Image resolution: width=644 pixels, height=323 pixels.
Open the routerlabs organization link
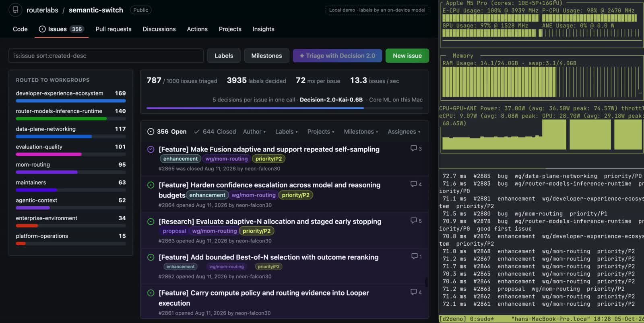pyautogui.click(x=42, y=10)
